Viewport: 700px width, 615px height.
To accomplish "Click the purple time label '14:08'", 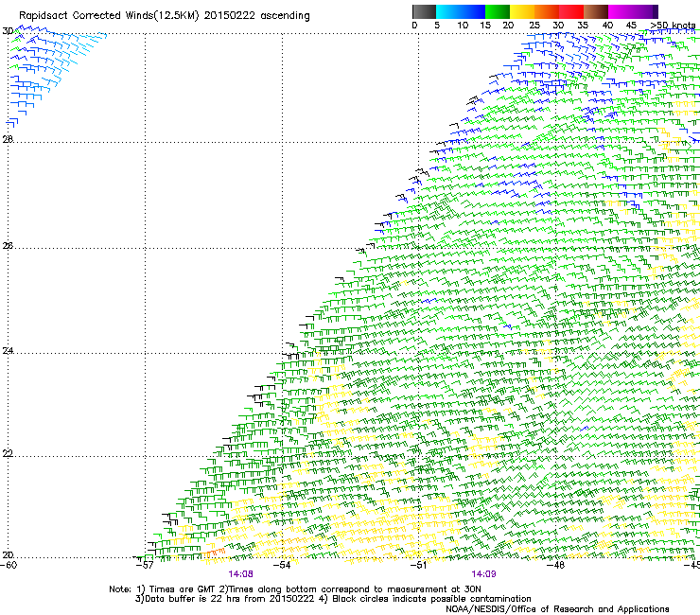I will coord(240,574).
